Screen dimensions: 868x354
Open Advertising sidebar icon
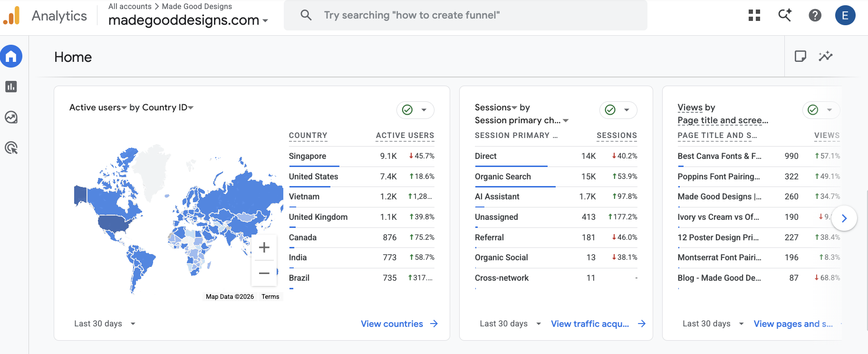click(x=11, y=148)
